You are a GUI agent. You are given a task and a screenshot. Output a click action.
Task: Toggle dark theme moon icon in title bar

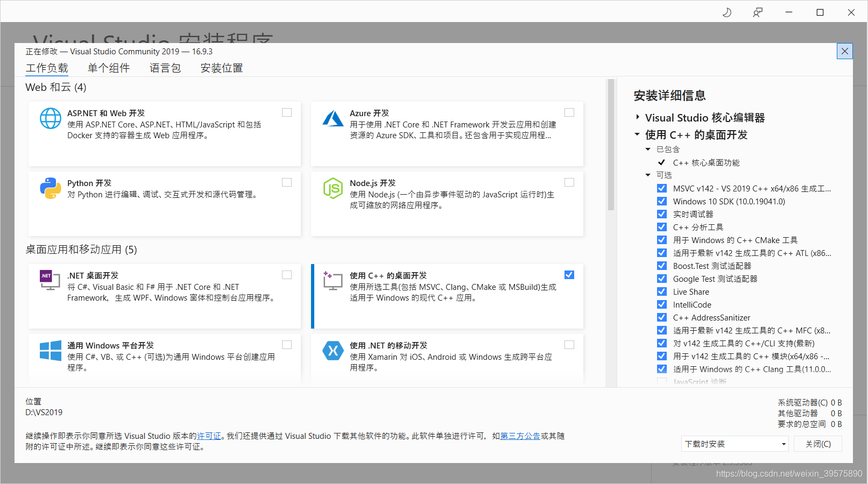point(727,12)
